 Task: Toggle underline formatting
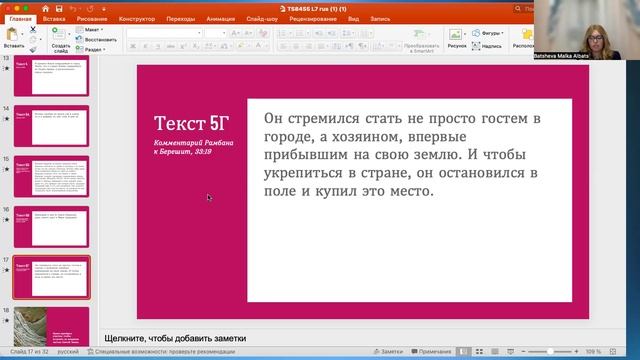158,46
